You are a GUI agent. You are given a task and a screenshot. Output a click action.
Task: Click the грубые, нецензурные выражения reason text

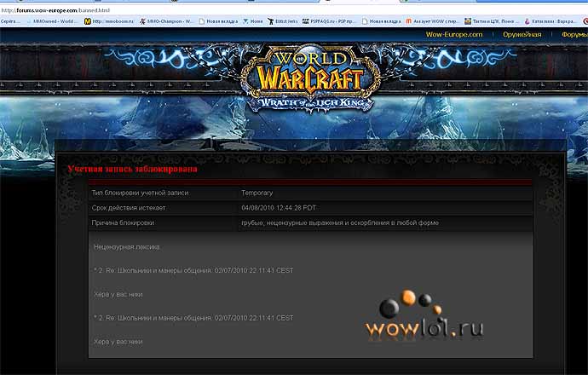point(340,222)
